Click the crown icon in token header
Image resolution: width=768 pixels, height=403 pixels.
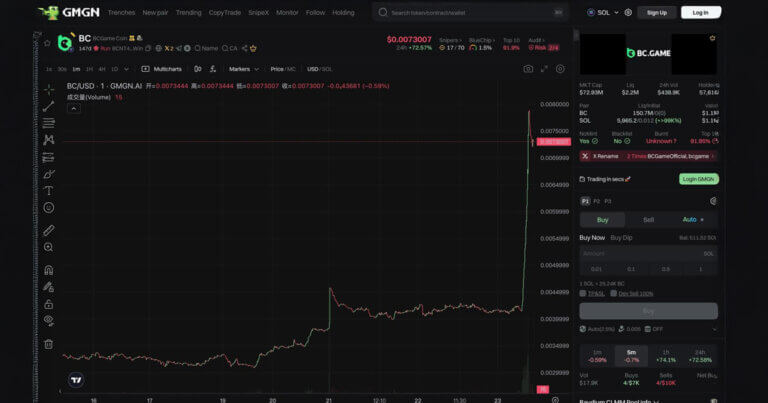pyautogui.click(x=253, y=48)
